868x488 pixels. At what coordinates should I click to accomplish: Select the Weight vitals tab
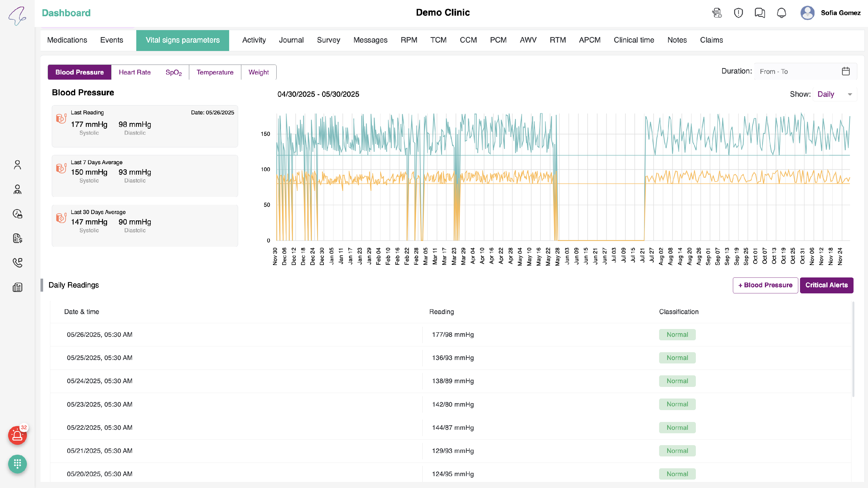pos(258,72)
